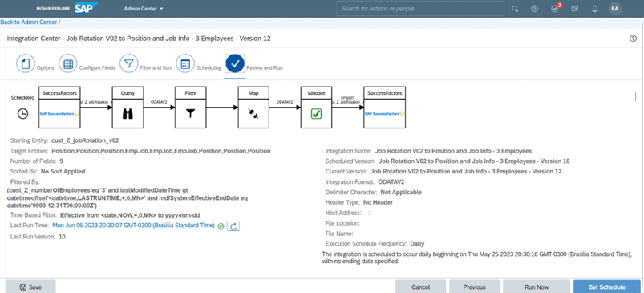This screenshot has height=293, width=644.
Task: Click the destination SuccessFactors box in flow
Action: [385, 108]
